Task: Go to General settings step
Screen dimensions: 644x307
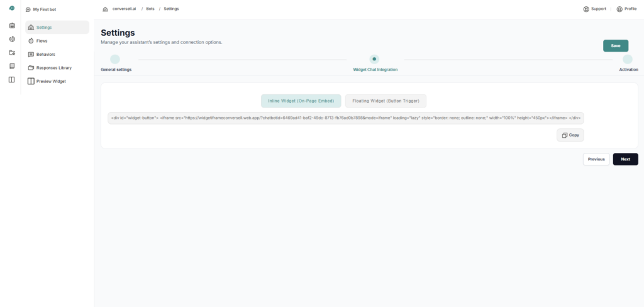Action: tap(115, 60)
